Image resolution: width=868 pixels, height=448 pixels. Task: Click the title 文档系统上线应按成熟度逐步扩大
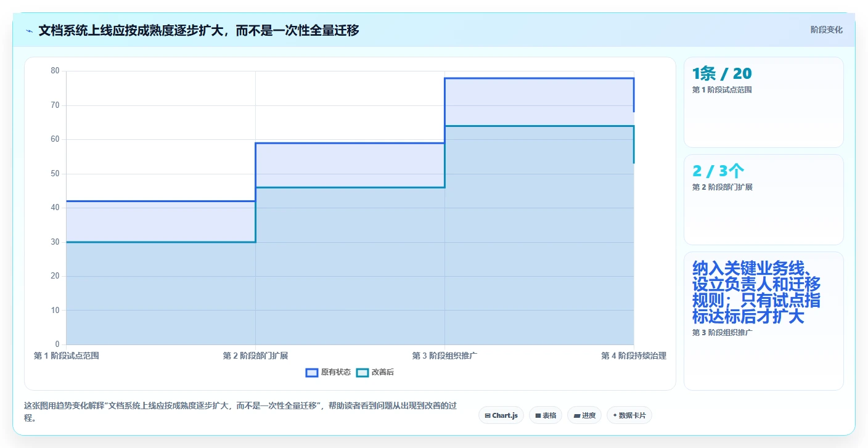click(x=199, y=30)
